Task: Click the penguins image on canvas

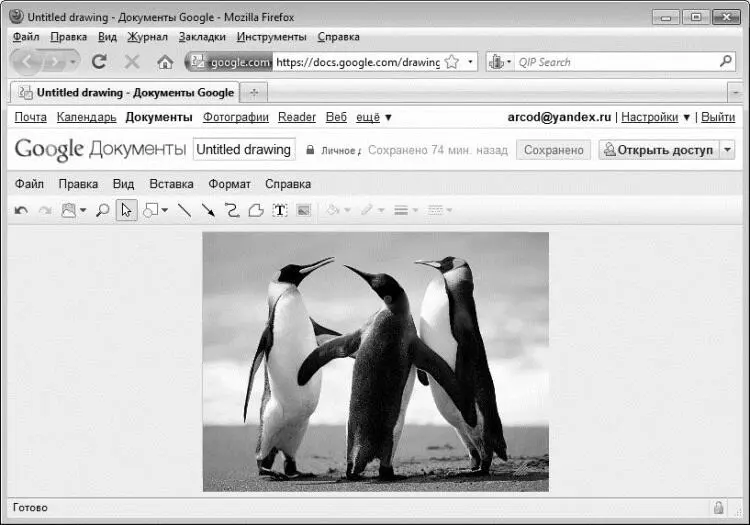Action: tap(375, 362)
